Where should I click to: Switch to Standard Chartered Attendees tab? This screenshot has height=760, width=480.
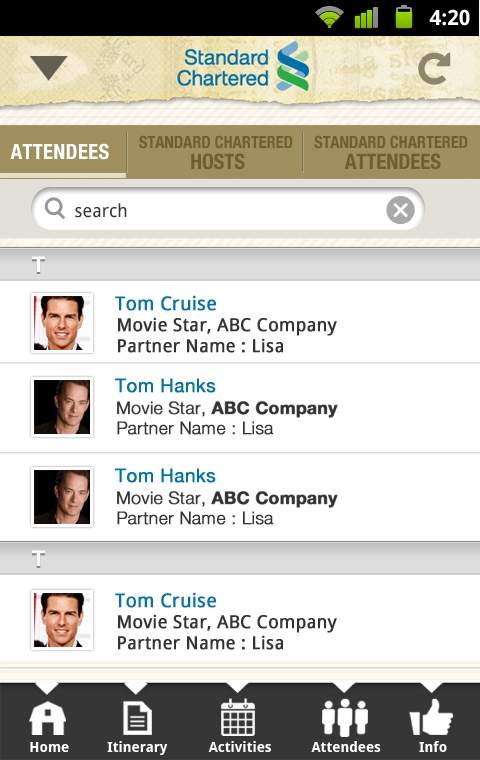[391, 152]
